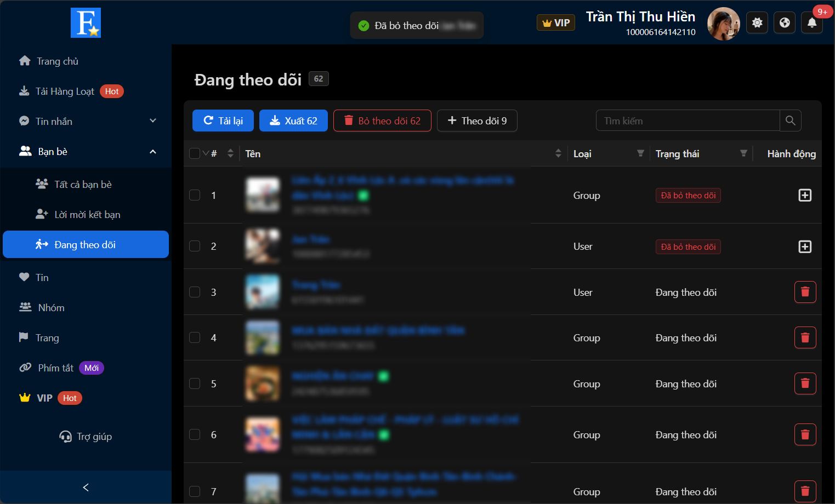Sort by the # column arrows
835x504 pixels.
pos(230,153)
